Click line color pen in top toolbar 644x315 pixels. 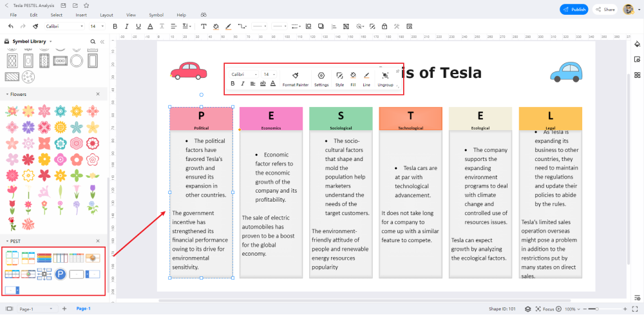pyautogui.click(x=229, y=26)
